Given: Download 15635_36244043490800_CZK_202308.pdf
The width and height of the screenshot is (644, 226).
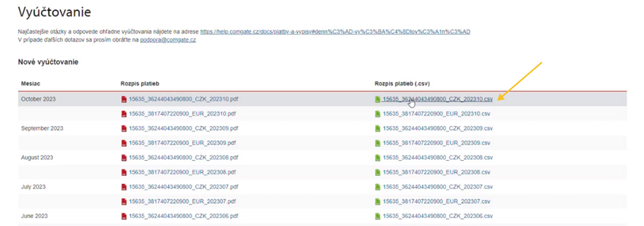Looking at the screenshot, I should (184, 157).
